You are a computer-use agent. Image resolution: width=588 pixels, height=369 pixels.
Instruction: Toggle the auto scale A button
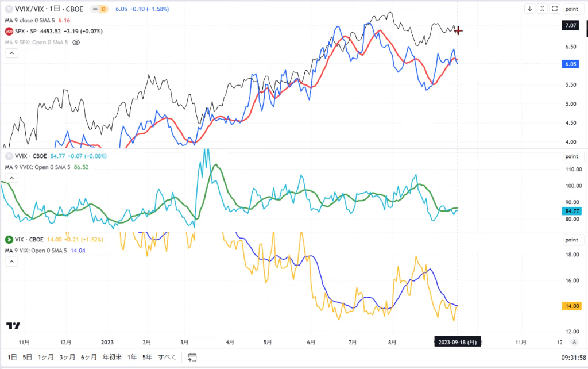574,342
